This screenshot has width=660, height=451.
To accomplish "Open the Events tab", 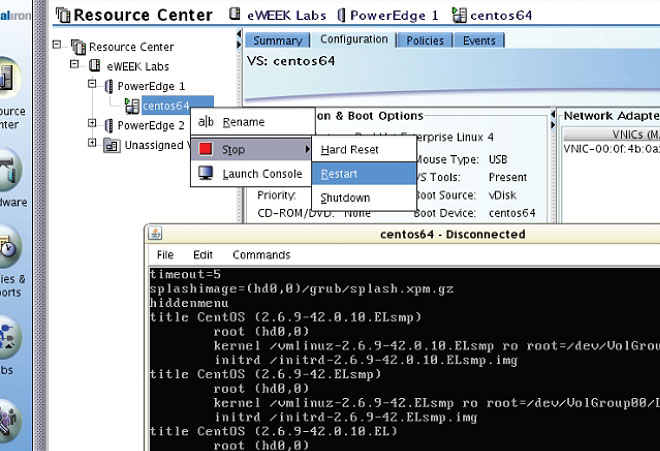I will click(x=478, y=41).
